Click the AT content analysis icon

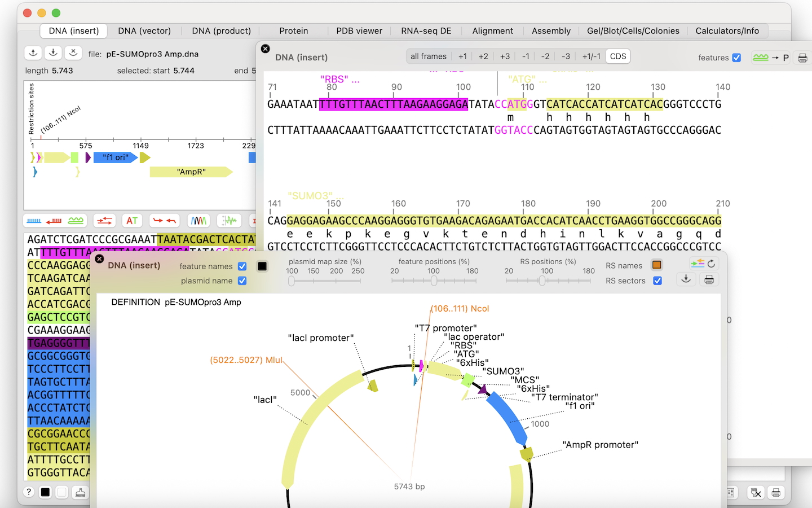131,221
